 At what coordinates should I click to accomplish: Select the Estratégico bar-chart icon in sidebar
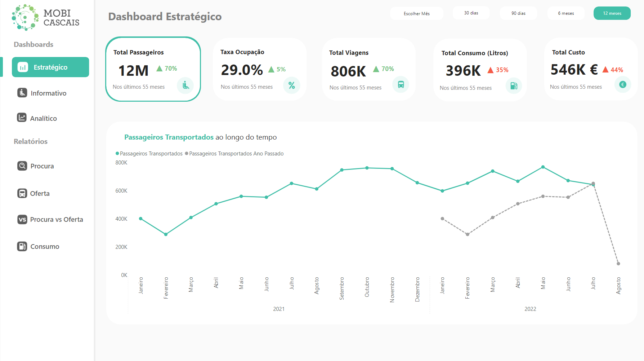coord(22,67)
